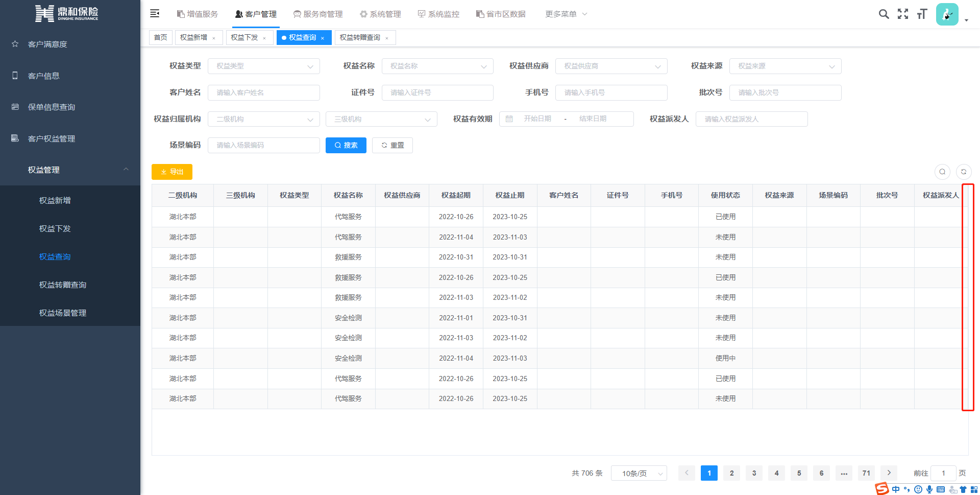Click the 使用中 status cell

point(725,358)
